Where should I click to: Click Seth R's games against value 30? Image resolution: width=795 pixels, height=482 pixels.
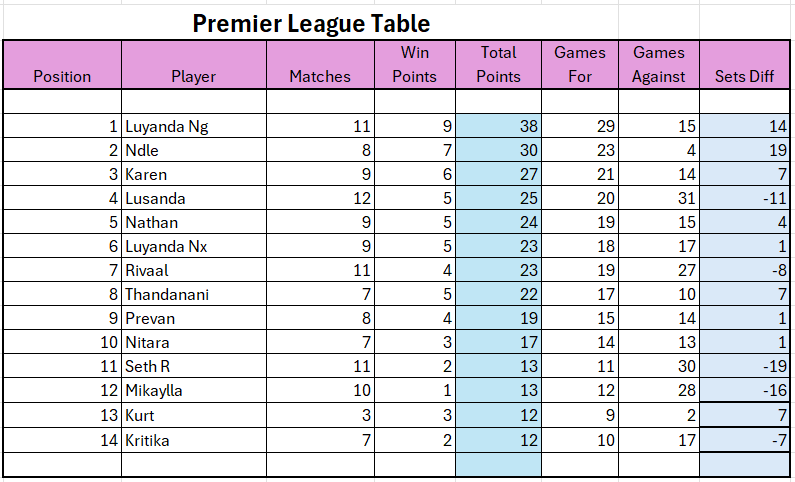[659, 366]
